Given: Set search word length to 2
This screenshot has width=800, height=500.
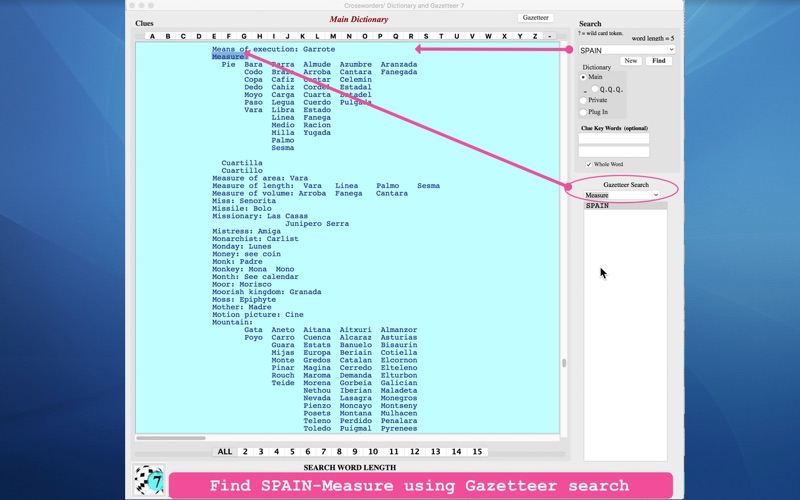Looking at the screenshot, I should [245, 452].
